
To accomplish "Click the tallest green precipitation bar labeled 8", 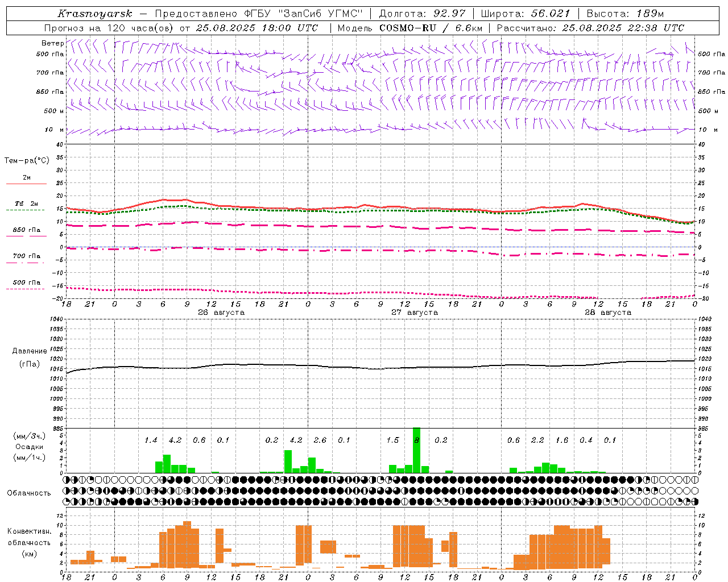I will 416,450.
